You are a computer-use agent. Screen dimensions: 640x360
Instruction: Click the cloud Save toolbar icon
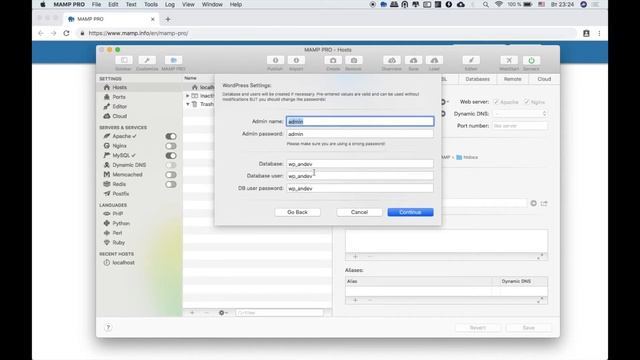pyautogui.click(x=413, y=60)
